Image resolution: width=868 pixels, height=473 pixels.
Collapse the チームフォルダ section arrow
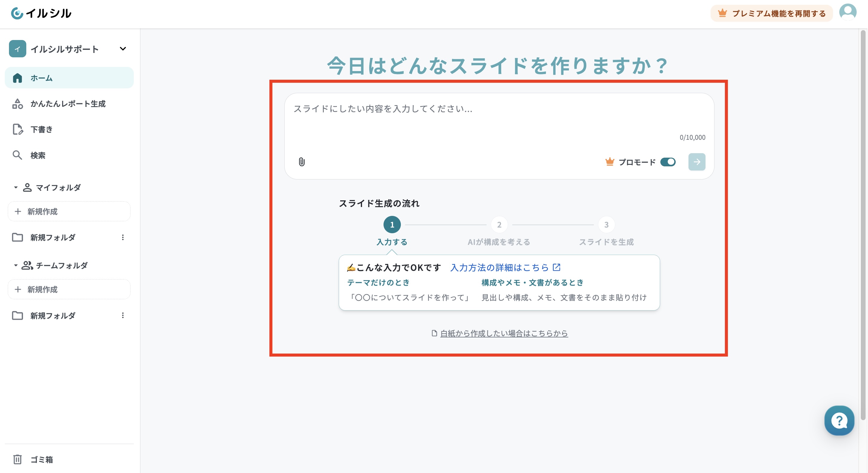16,265
